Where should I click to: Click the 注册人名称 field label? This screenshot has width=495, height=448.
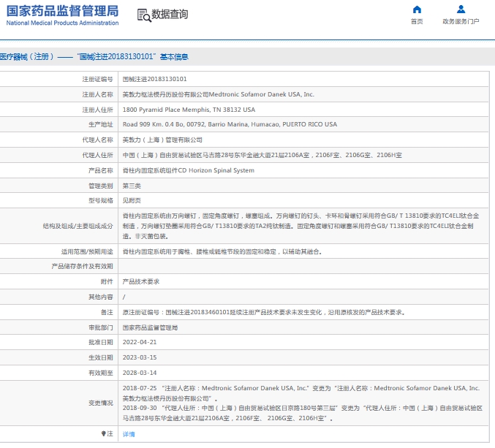click(97, 94)
